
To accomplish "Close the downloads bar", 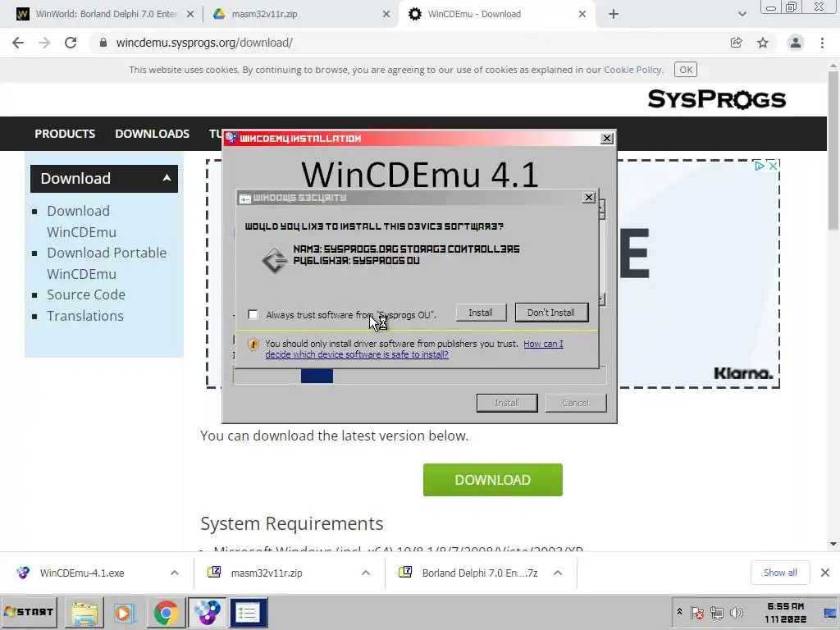I will point(825,573).
